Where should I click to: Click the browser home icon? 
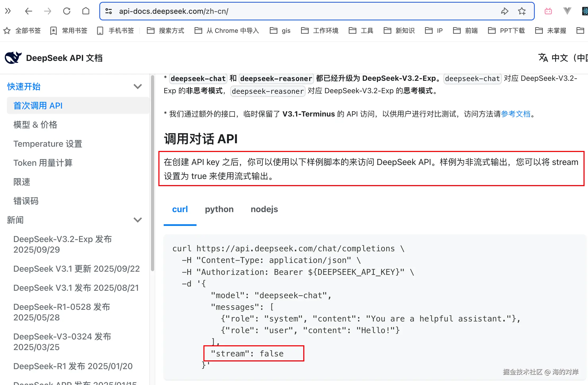[86, 11]
